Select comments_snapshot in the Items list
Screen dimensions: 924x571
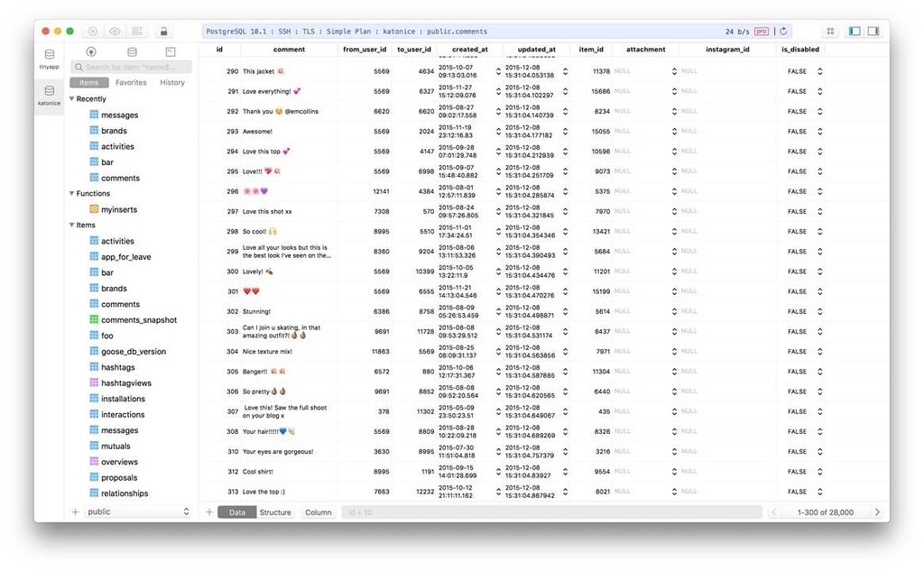pos(138,320)
